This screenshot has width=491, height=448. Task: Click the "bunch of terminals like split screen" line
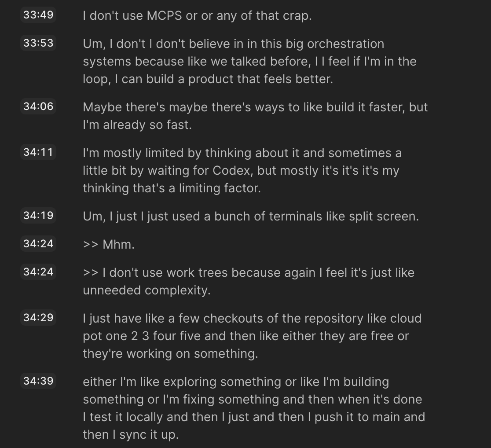[251, 217]
